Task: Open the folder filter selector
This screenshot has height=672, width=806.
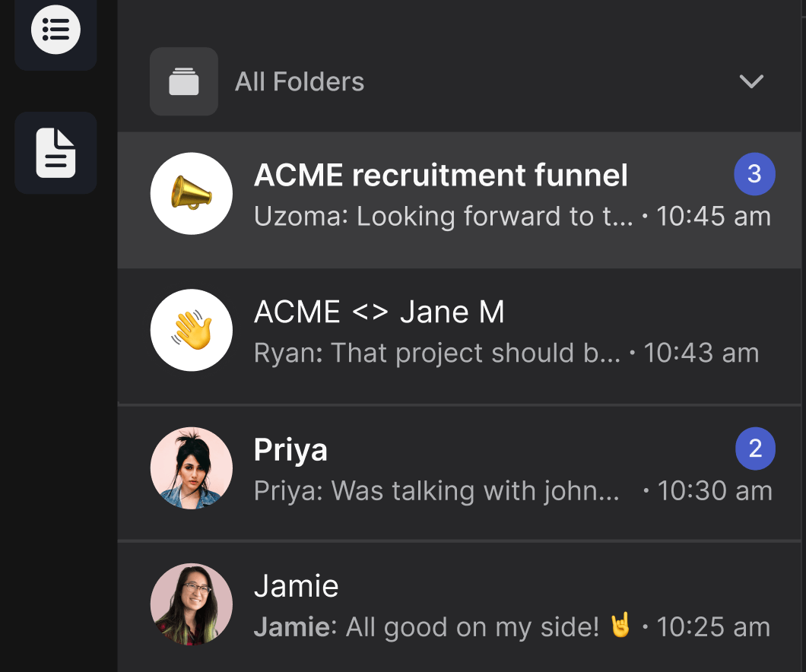Action: [x=300, y=81]
